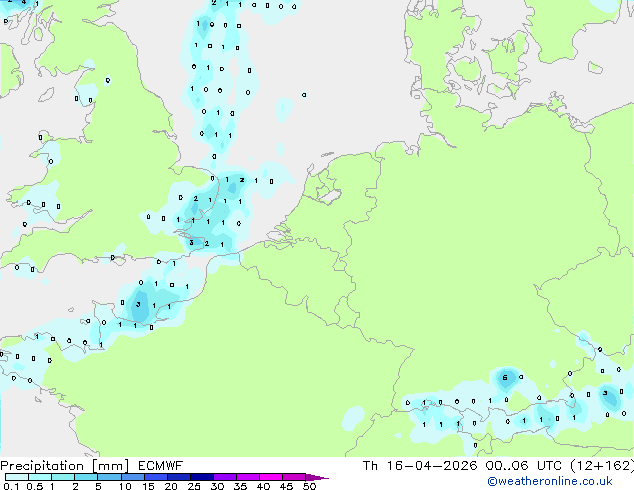Click the '5' legend label
634x490 pixels.
coord(98,486)
